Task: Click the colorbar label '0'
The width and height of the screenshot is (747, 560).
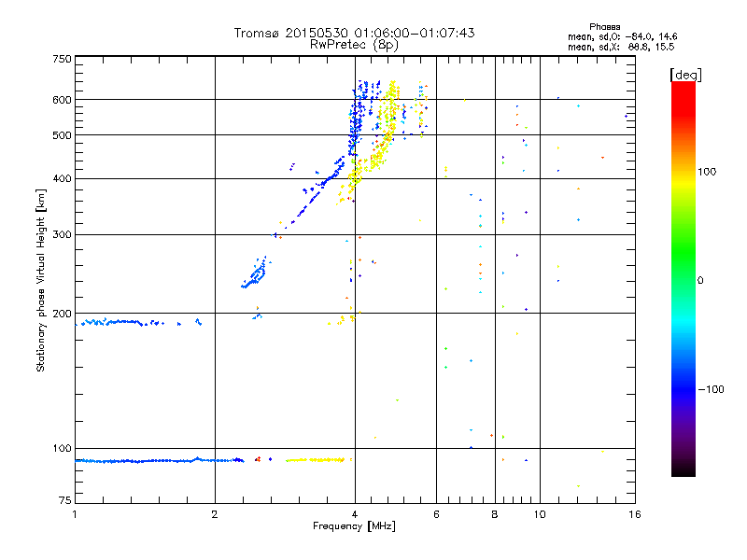Action: coord(700,281)
